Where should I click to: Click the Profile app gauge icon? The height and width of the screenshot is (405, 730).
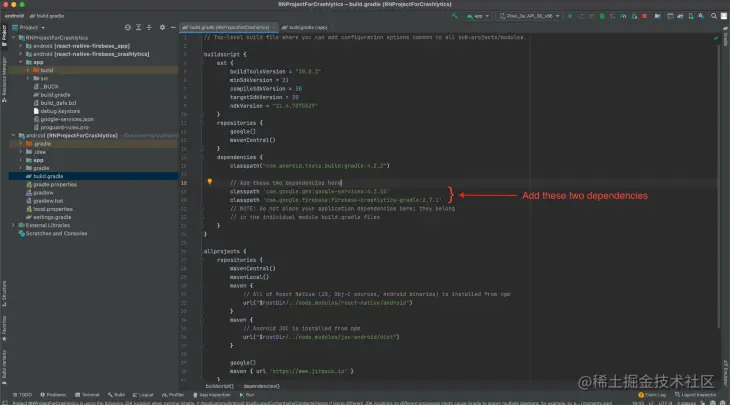coord(623,16)
